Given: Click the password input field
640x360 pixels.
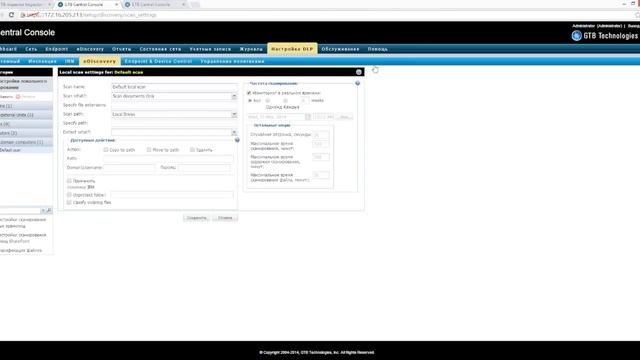Looking at the screenshot, I should coord(204,168).
